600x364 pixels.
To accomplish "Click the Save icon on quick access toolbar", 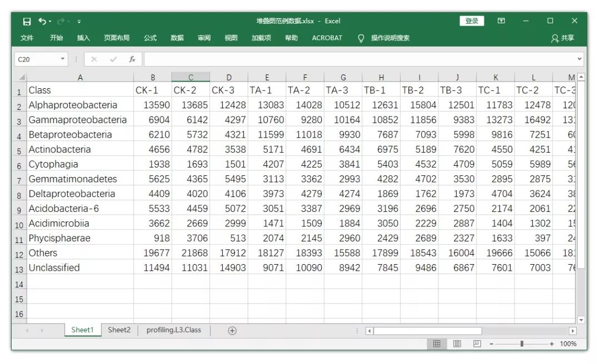I will [26, 21].
